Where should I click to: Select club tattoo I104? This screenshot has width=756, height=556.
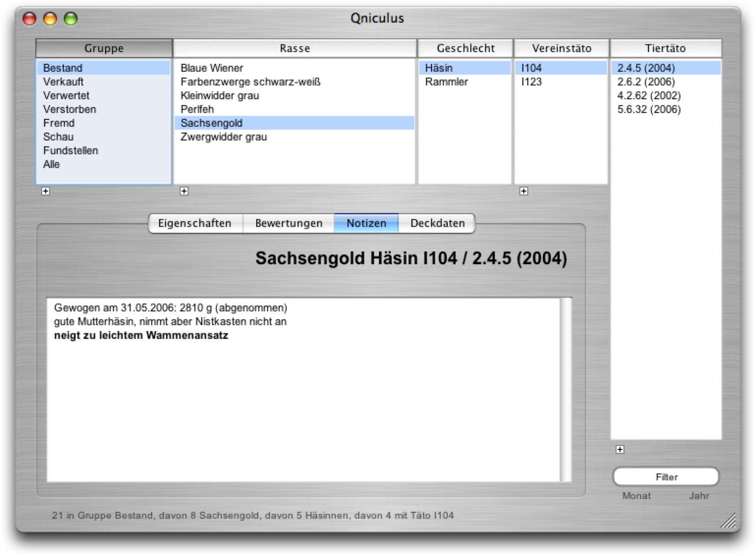point(561,68)
